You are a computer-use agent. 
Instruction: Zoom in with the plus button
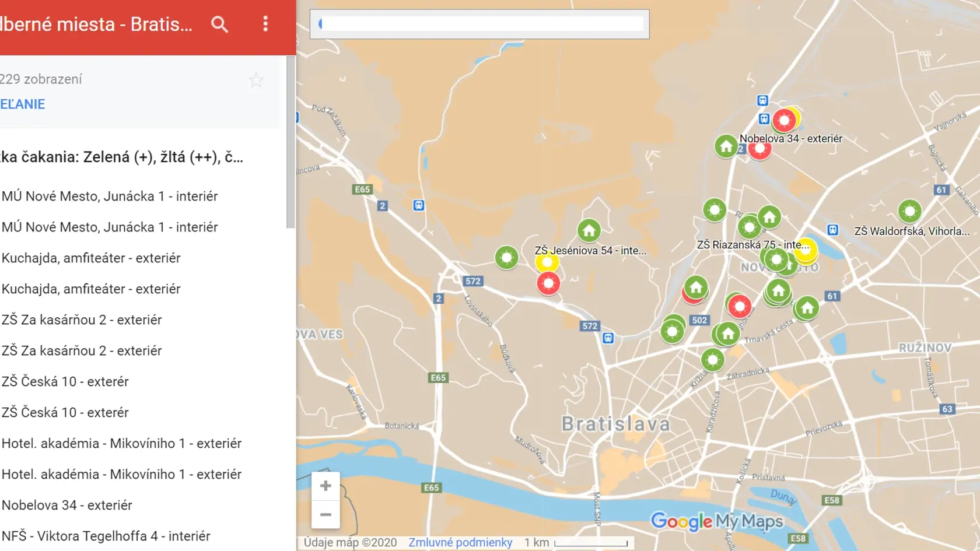[x=325, y=486]
